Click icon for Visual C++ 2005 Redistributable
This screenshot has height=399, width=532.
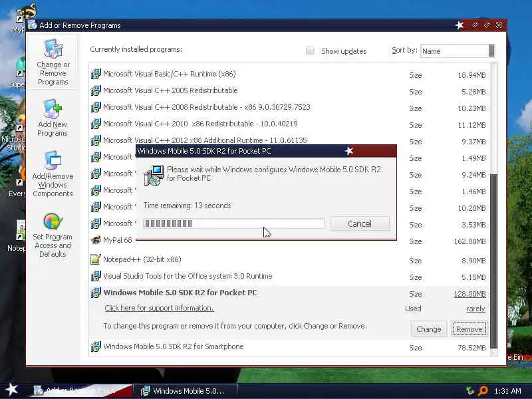coord(96,90)
